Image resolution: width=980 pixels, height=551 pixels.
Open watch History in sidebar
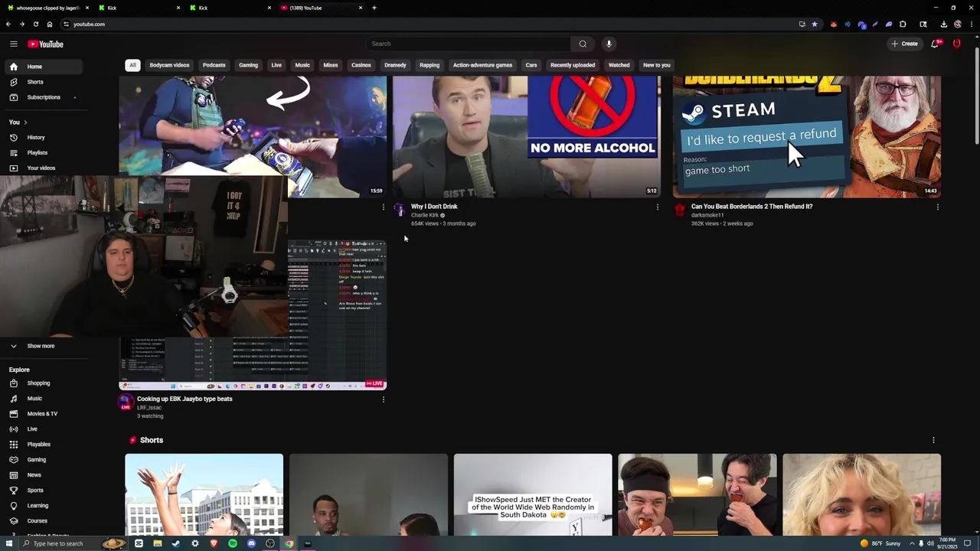42,138
